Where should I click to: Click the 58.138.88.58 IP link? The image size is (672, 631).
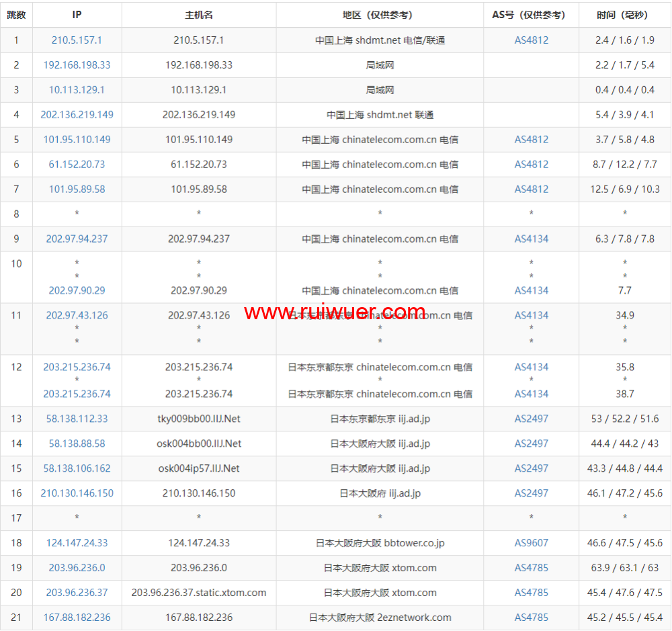point(77,444)
